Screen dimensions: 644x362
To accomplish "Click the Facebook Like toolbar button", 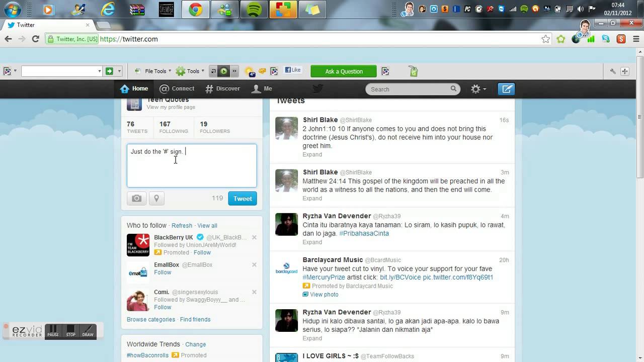I will [293, 70].
